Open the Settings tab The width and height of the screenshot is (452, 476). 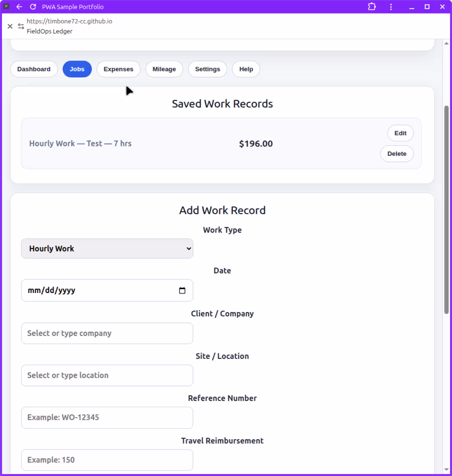click(208, 69)
